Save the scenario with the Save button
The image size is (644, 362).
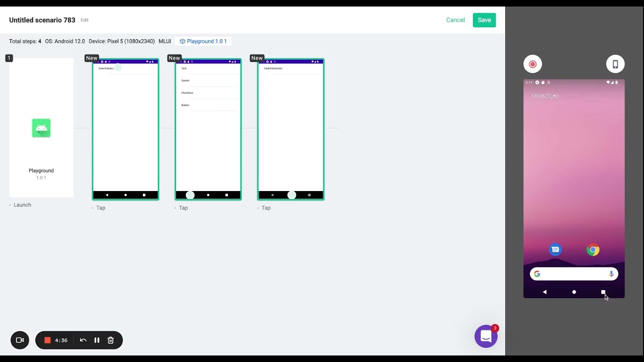[484, 20]
